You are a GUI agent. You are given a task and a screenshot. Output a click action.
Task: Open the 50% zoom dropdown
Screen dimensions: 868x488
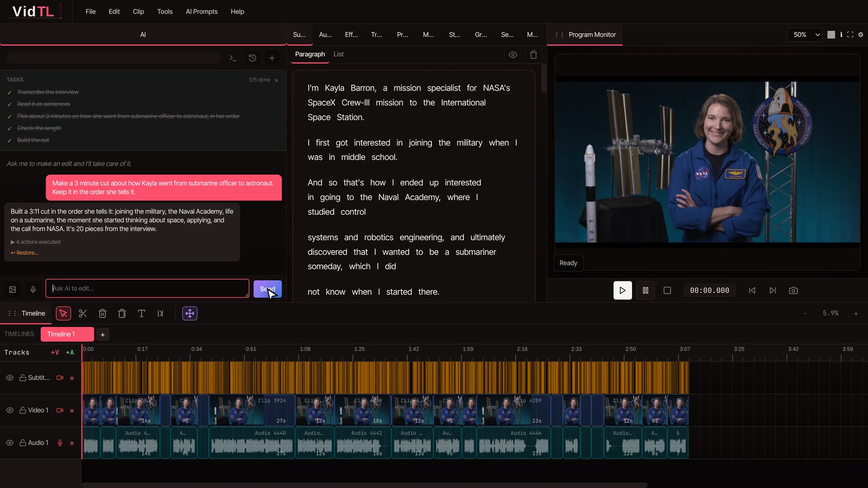[805, 35]
